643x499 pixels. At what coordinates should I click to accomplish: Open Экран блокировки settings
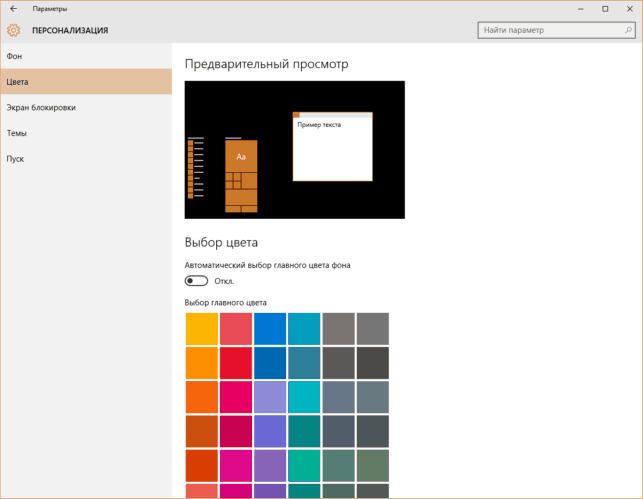pos(86,107)
